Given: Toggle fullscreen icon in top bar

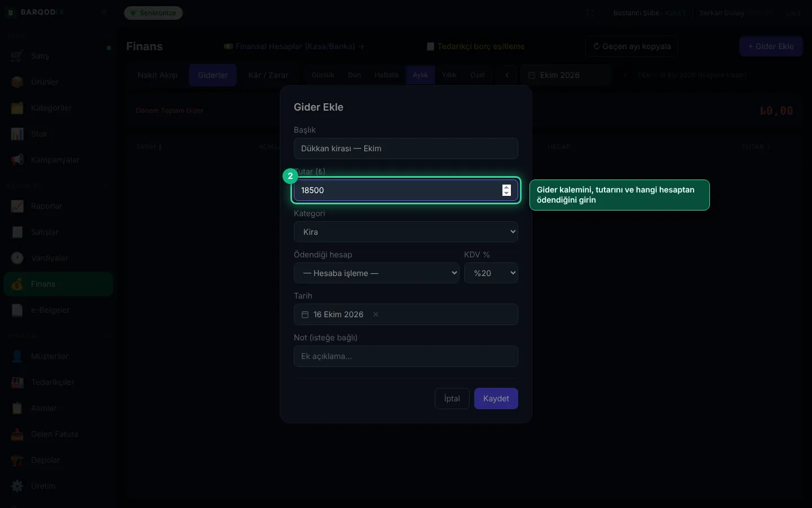Looking at the screenshot, I should [590, 12].
